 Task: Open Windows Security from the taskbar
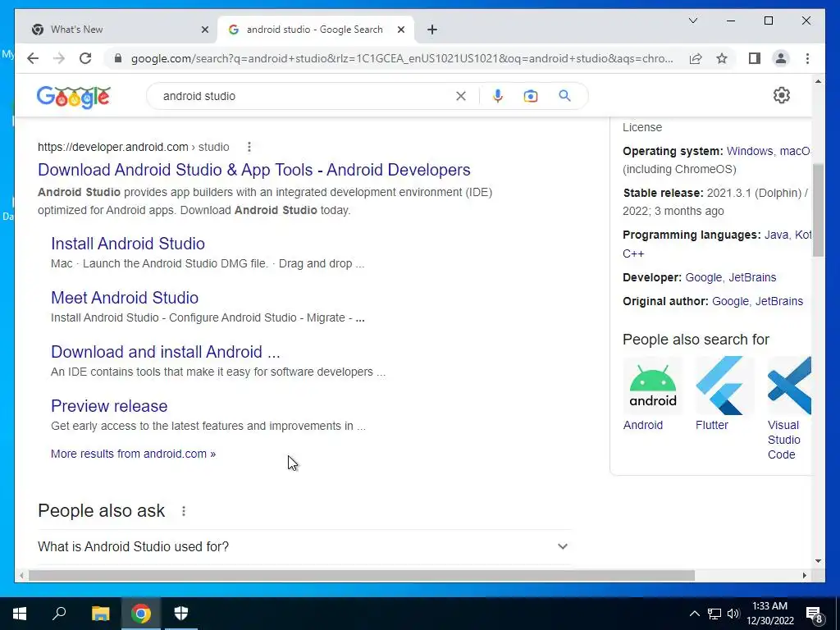pyautogui.click(x=181, y=614)
